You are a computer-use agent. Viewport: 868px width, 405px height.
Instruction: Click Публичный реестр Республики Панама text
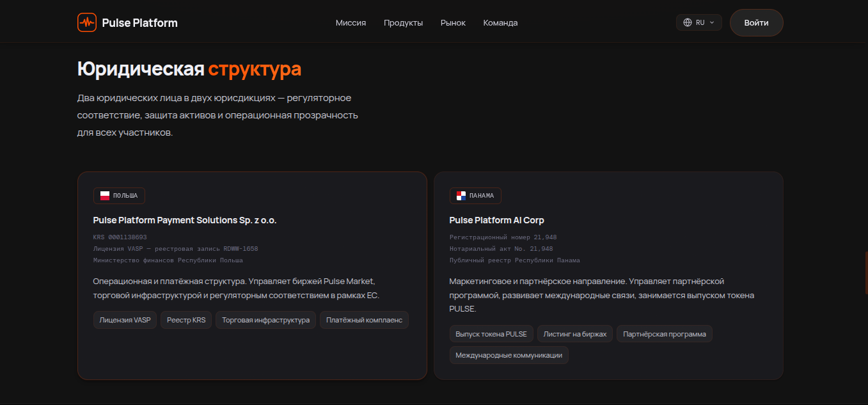tap(515, 260)
